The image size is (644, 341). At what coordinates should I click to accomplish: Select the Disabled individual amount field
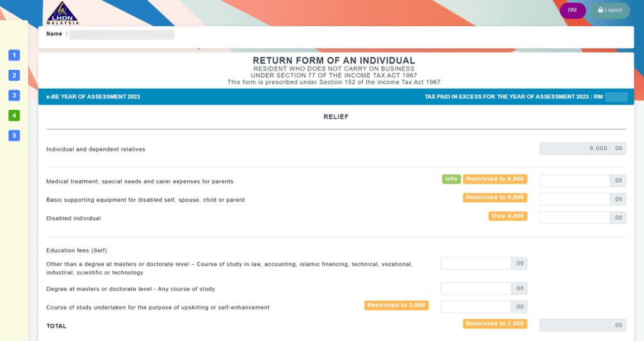(574, 218)
